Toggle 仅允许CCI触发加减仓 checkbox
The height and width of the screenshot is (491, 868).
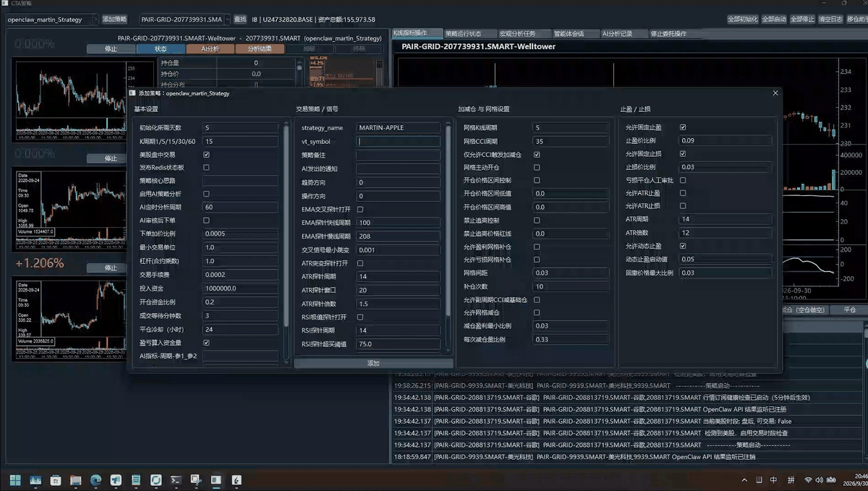pos(537,155)
